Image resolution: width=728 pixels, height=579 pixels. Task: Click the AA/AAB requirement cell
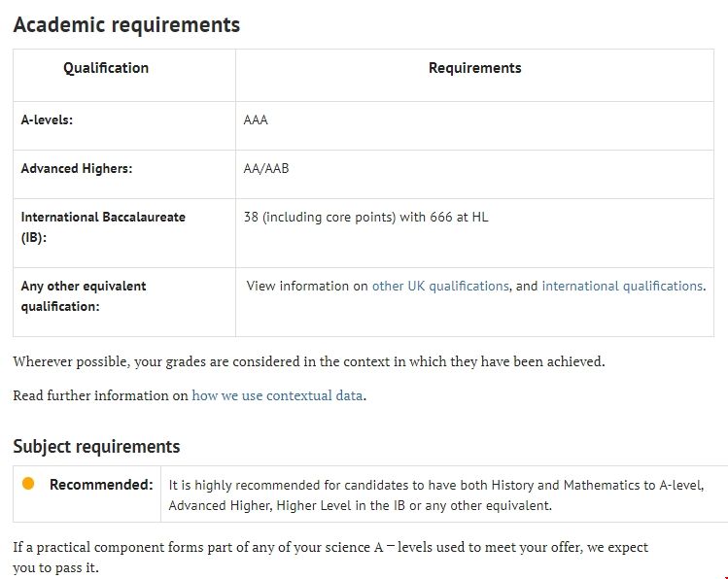pyautogui.click(x=266, y=168)
